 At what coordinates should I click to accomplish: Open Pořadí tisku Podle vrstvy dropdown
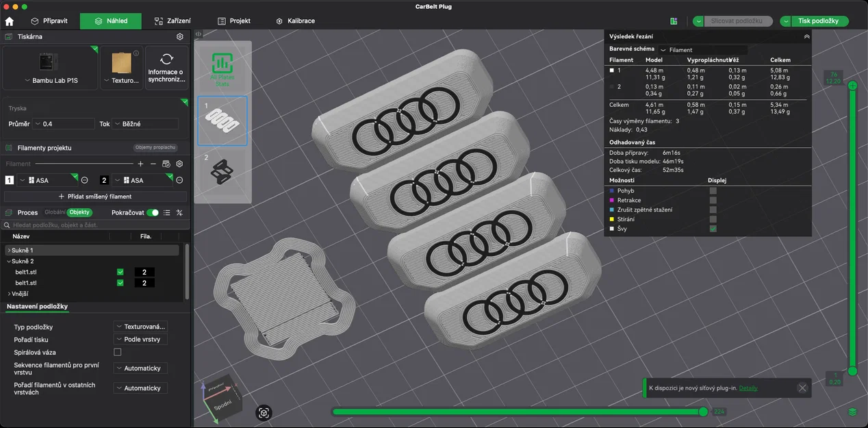[x=140, y=340]
